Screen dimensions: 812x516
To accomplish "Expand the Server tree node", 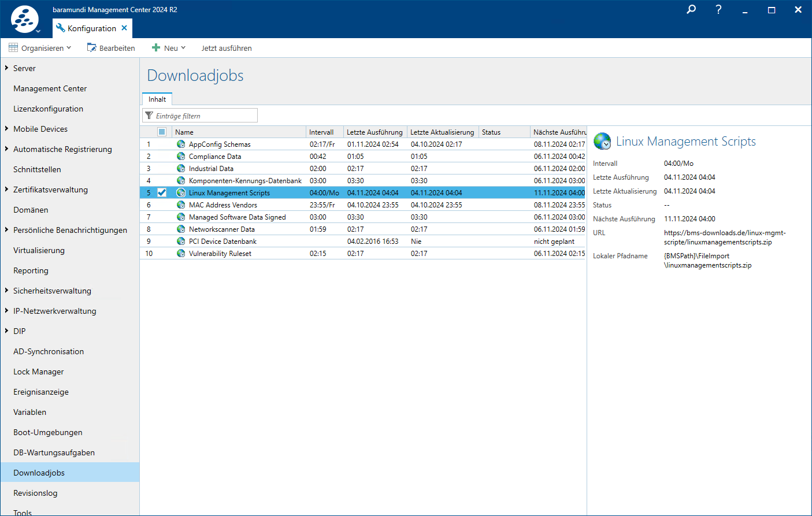I will (x=6, y=68).
